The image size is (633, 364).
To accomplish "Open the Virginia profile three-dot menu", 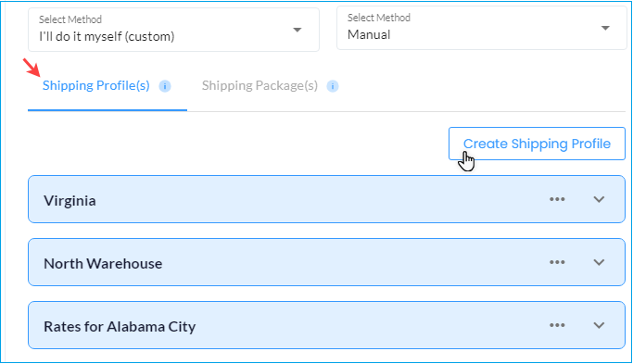I will point(557,199).
